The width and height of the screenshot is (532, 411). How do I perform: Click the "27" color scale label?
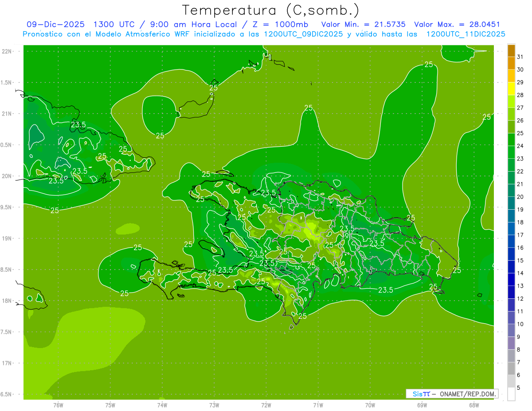click(x=520, y=108)
